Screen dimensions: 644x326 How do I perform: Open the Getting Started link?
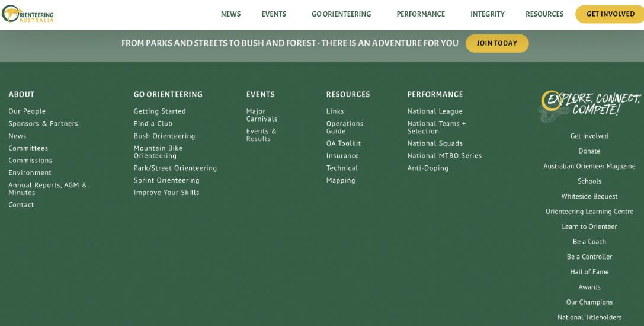(x=160, y=111)
